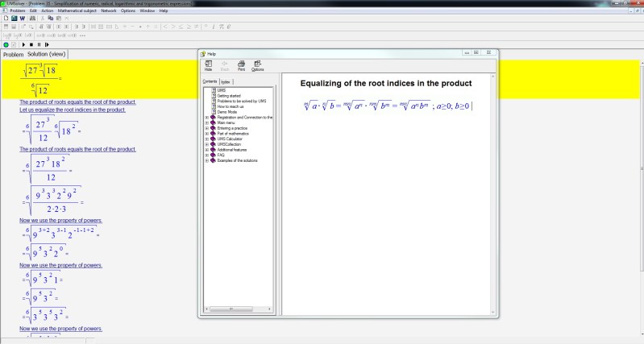Click the copy icon in the main toolbar
Screen dimensions: 644x344
[51, 18]
